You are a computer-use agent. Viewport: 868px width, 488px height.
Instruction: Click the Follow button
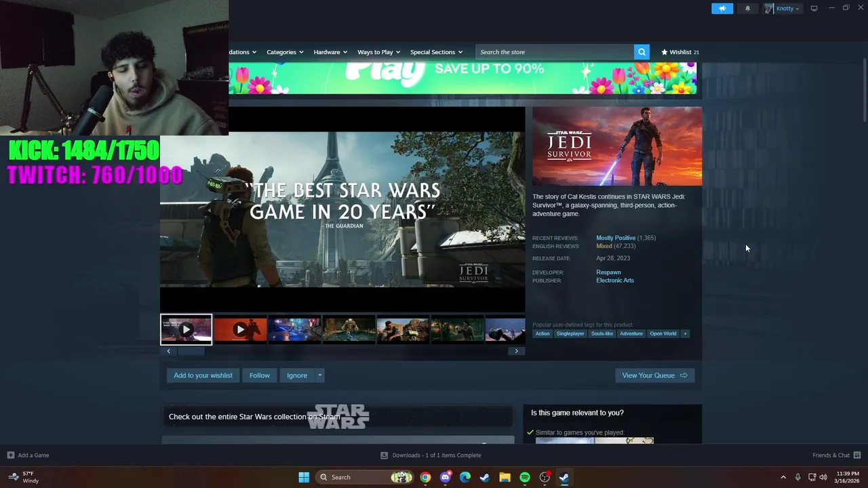click(x=259, y=375)
